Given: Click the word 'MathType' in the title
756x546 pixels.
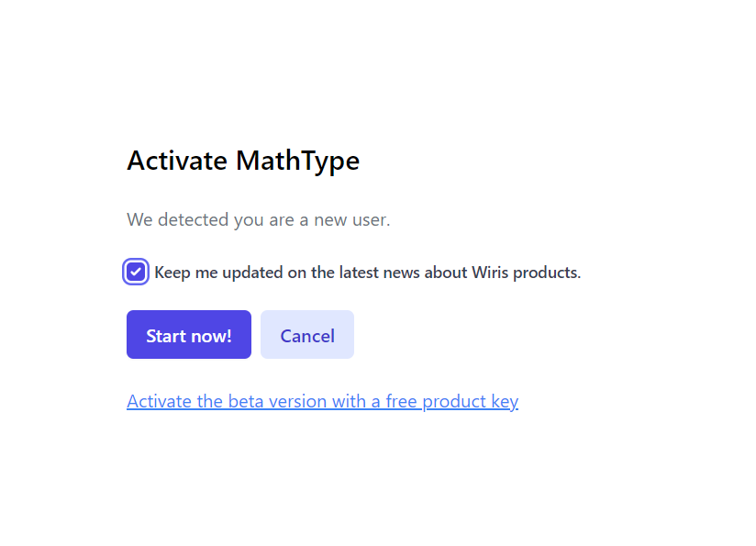Looking at the screenshot, I should [x=297, y=162].
